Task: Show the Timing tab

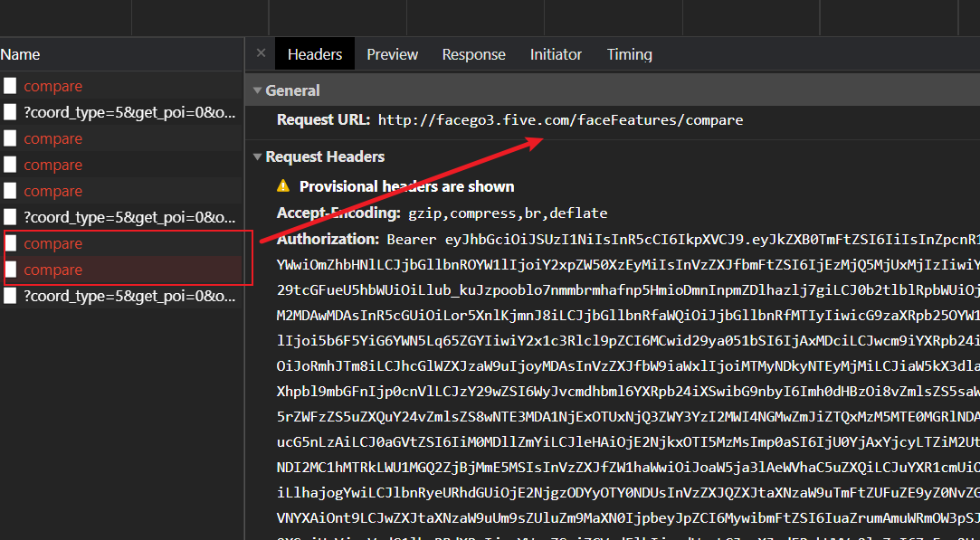Action: [x=629, y=54]
